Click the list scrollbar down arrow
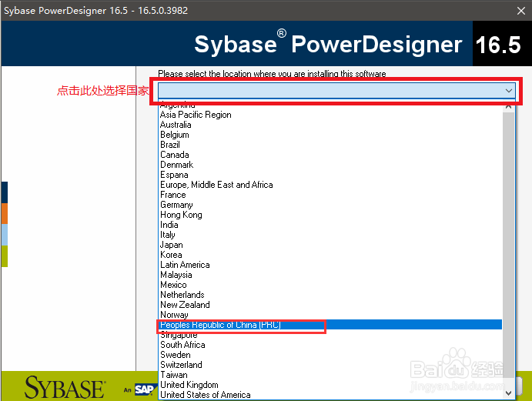 508,393
